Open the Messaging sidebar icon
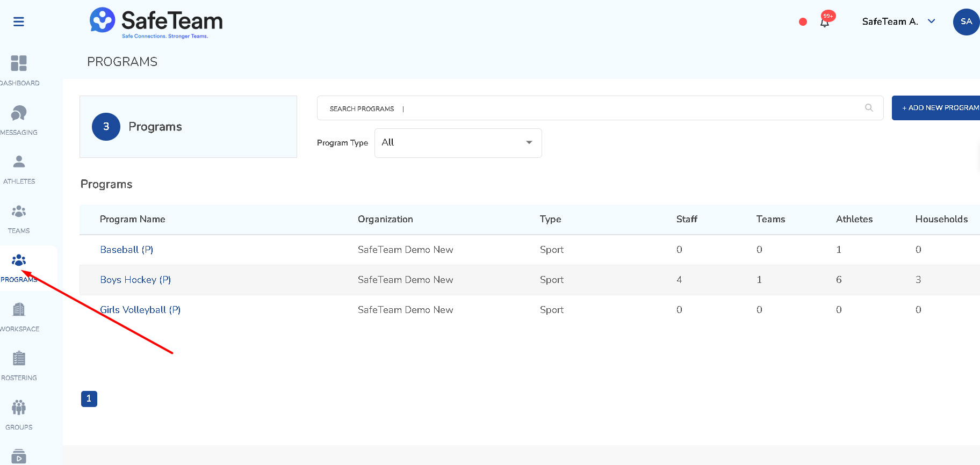 click(x=19, y=113)
